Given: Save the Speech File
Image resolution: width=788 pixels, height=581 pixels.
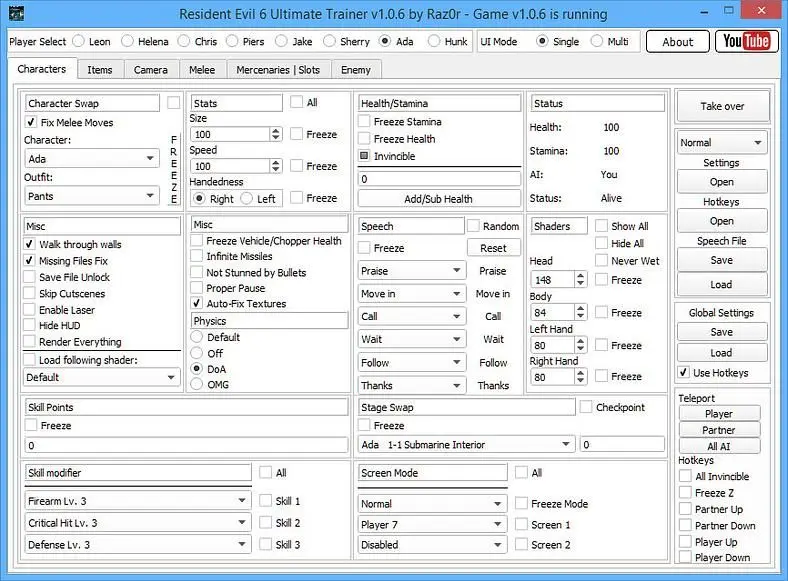Looking at the screenshot, I should click(722, 260).
